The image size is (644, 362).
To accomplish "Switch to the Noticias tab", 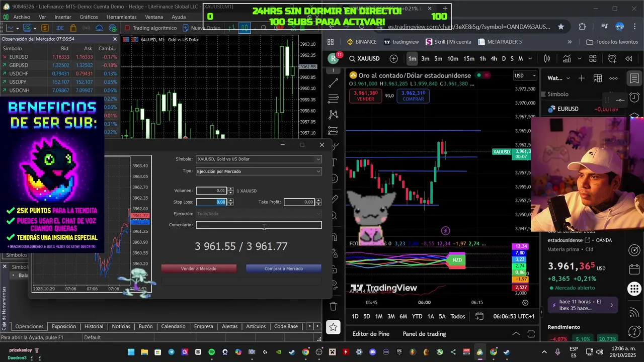I will click(121, 326).
